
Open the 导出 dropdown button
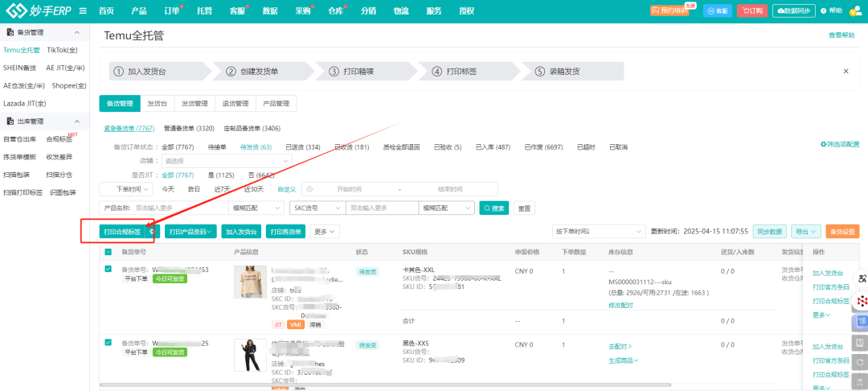[805, 231]
